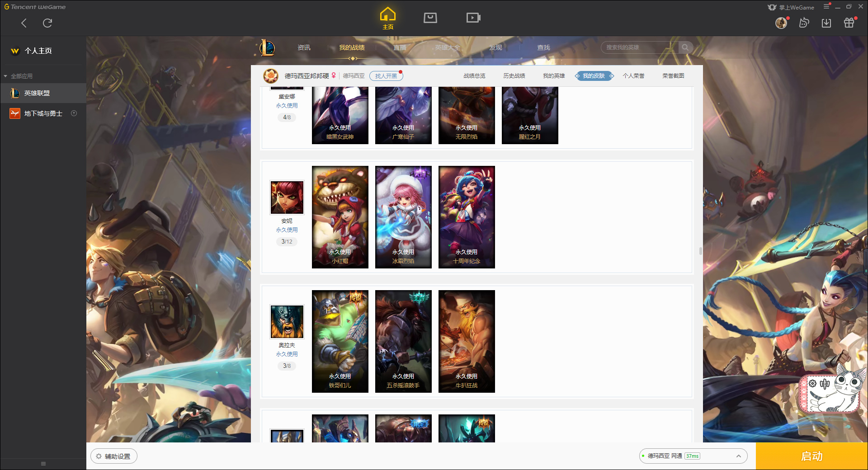Click the 3/8 skin count badge

(287, 366)
